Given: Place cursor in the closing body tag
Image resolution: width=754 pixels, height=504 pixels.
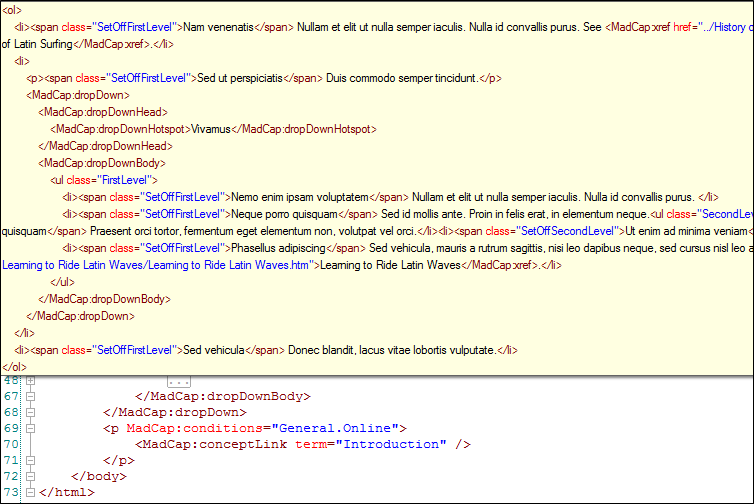Looking at the screenshot, I should 99,476.
